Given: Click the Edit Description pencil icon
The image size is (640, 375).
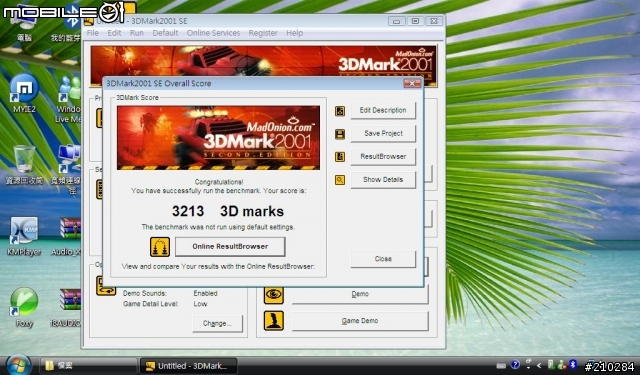Looking at the screenshot, I should (x=340, y=111).
